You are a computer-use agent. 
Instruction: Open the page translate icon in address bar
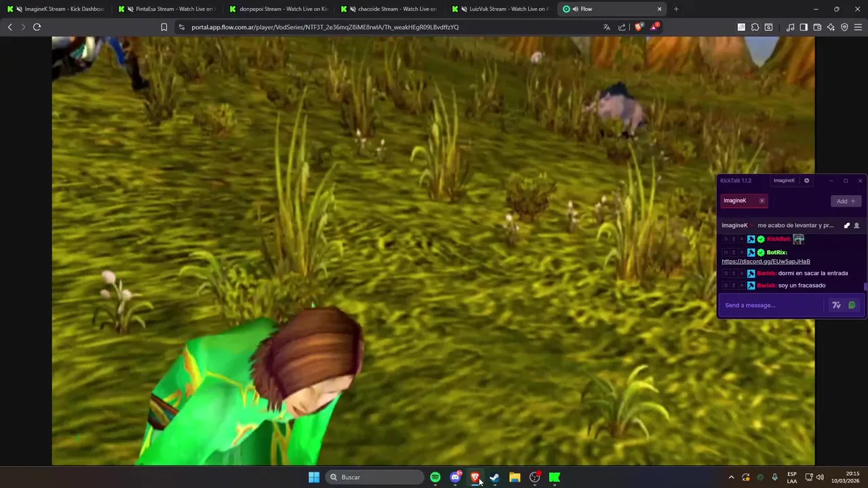[606, 27]
